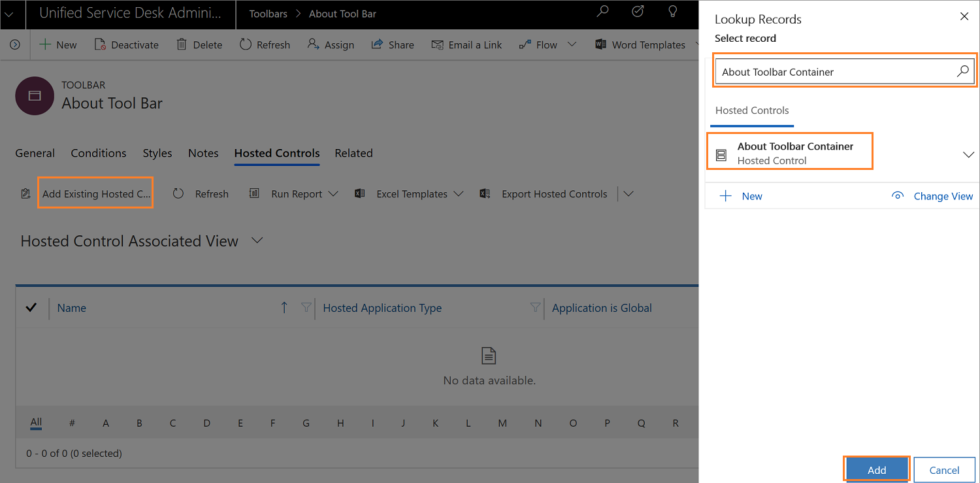Image resolution: width=980 pixels, height=483 pixels.
Task: Click the Application is Global column header
Action: (x=602, y=308)
